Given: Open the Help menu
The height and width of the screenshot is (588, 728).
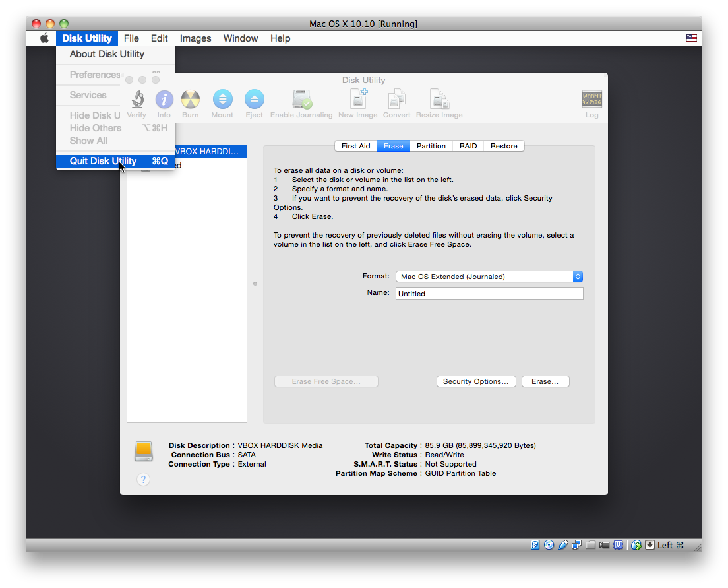Looking at the screenshot, I should [280, 38].
